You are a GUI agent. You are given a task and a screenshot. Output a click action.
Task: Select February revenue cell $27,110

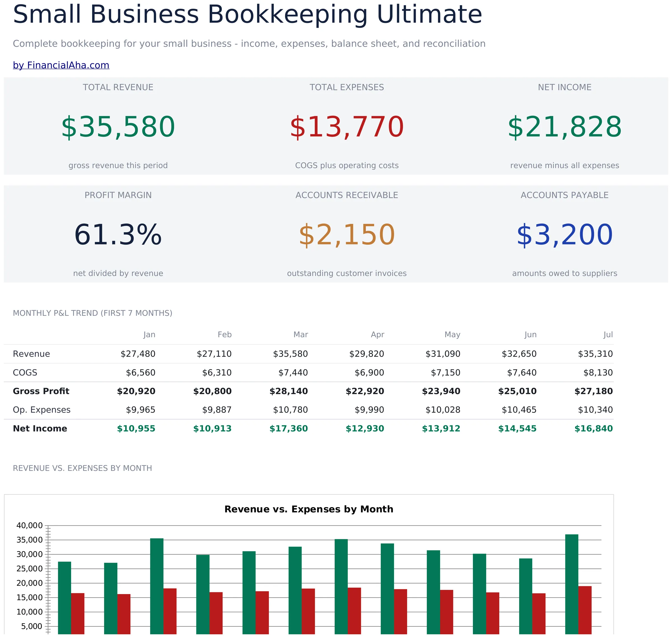pos(214,354)
